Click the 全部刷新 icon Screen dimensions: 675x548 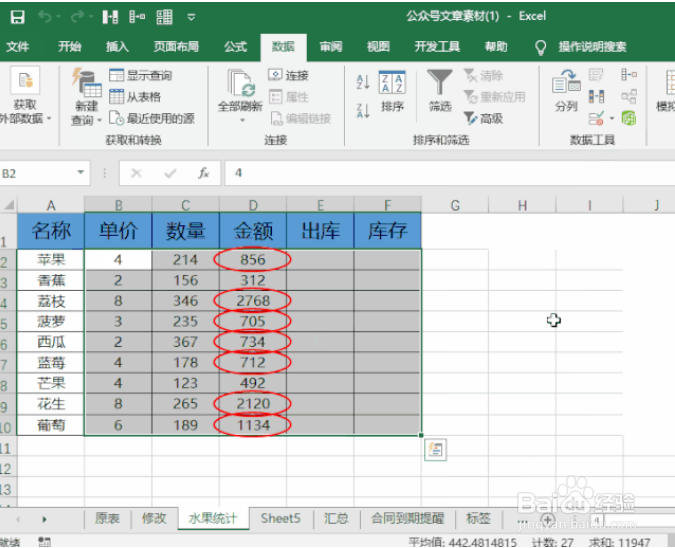tap(240, 83)
